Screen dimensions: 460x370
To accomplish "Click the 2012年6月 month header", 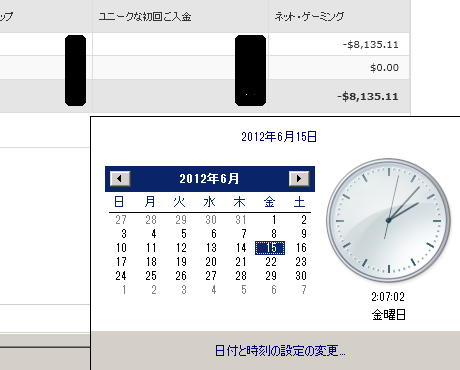I will click(209, 179).
